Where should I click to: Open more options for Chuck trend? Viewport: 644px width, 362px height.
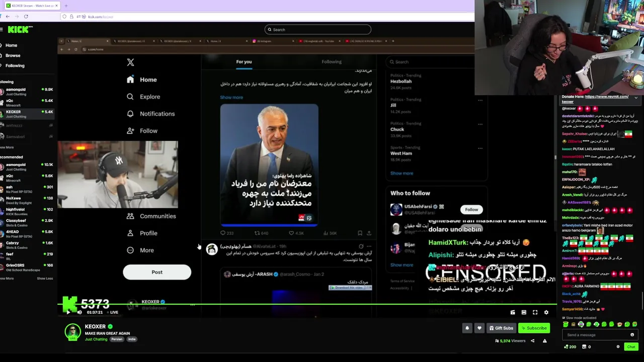click(480, 124)
